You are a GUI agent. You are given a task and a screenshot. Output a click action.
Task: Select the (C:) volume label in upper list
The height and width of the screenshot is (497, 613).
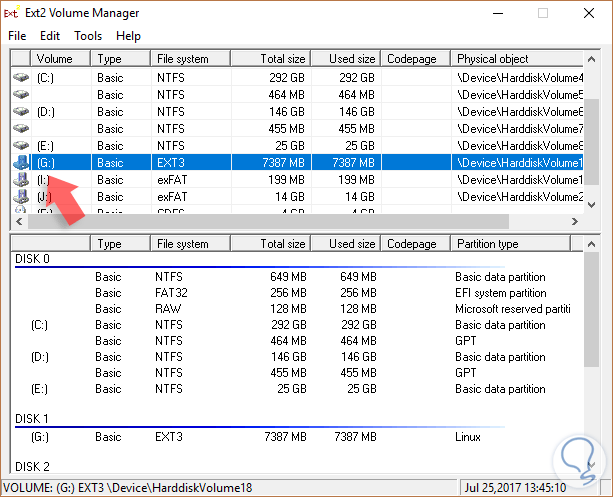45,78
